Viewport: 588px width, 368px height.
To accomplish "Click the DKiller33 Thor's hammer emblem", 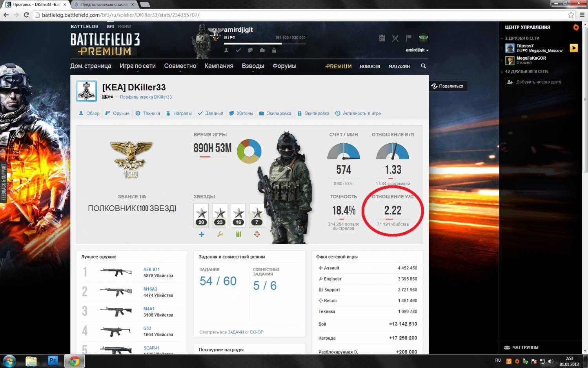I will pos(86,91).
